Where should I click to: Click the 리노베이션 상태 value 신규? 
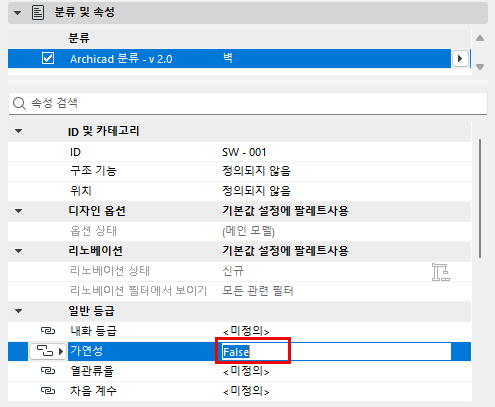233,271
